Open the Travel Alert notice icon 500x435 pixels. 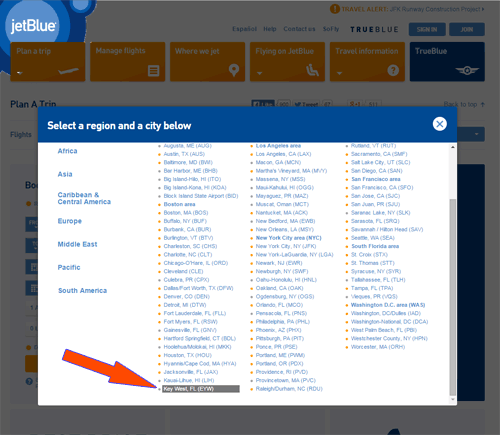pos(335,9)
